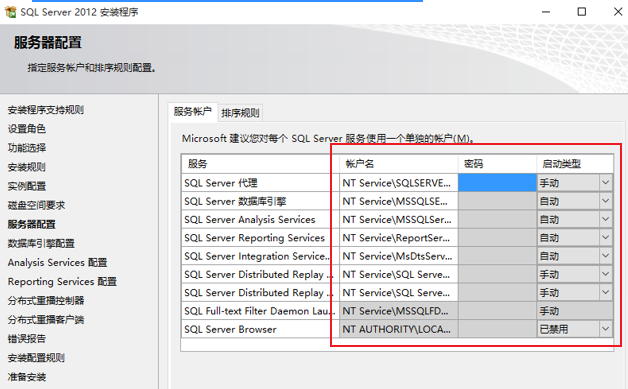Click account name NT Service\MSSQLFD...
This screenshot has width=628, height=389.
[399, 310]
